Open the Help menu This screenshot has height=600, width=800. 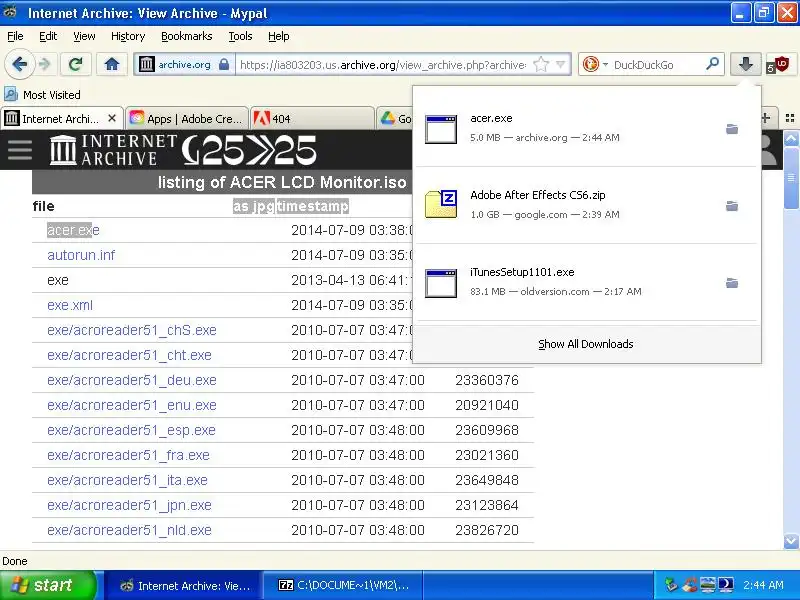click(279, 36)
